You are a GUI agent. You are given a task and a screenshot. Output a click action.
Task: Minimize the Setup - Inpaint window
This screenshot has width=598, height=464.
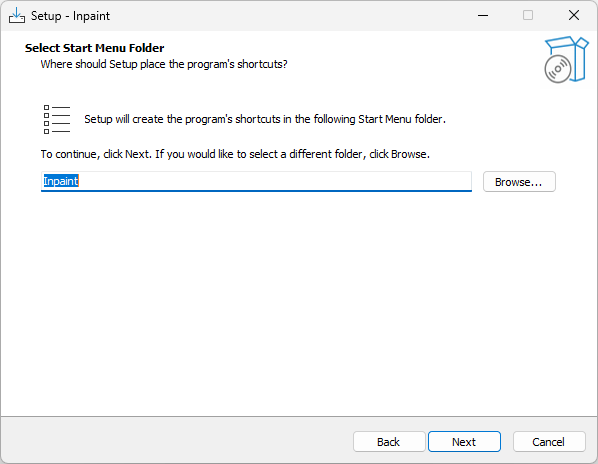[x=483, y=15]
